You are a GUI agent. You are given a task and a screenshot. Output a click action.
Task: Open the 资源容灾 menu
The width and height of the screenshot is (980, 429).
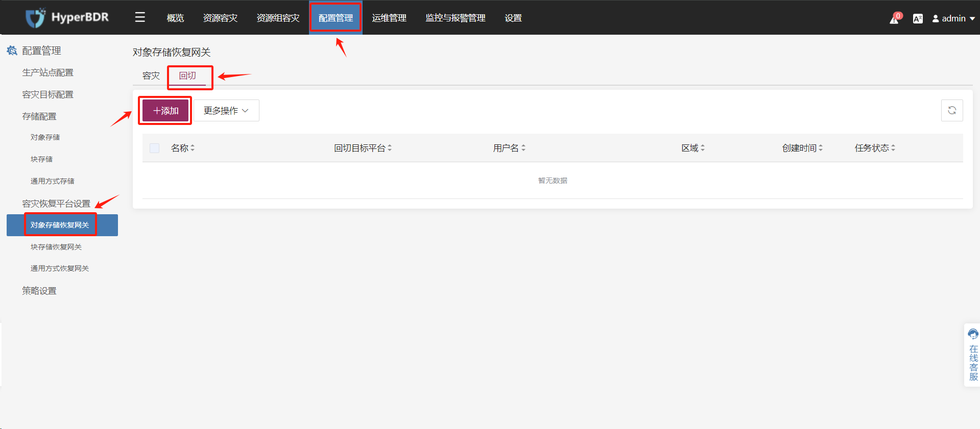(x=220, y=18)
